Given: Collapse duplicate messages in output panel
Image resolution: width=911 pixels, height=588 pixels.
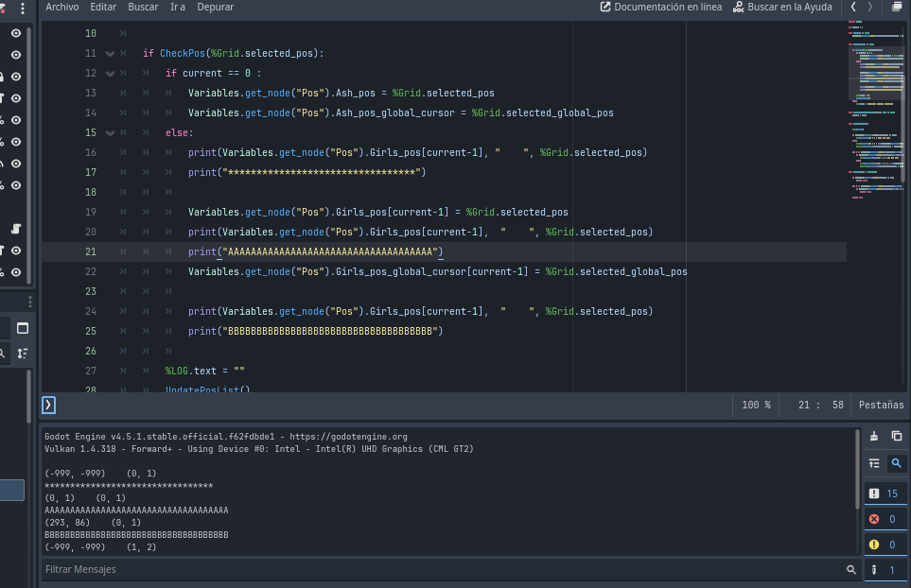Looking at the screenshot, I should pyautogui.click(x=874, y=463).
